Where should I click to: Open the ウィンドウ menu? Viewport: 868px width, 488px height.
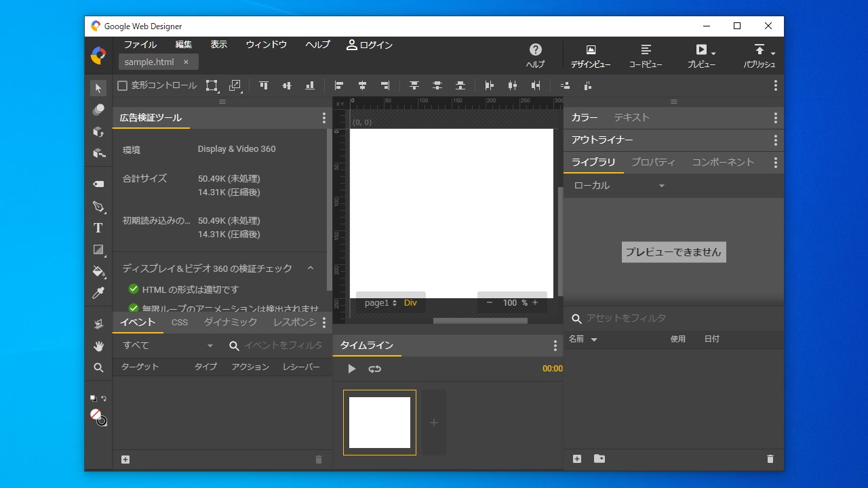coord(266,45)
